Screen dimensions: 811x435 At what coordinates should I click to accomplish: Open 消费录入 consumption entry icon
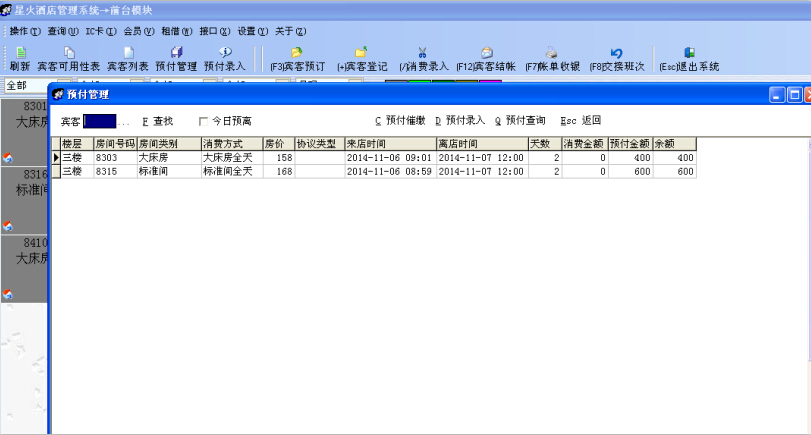click(x=423, y=58)
